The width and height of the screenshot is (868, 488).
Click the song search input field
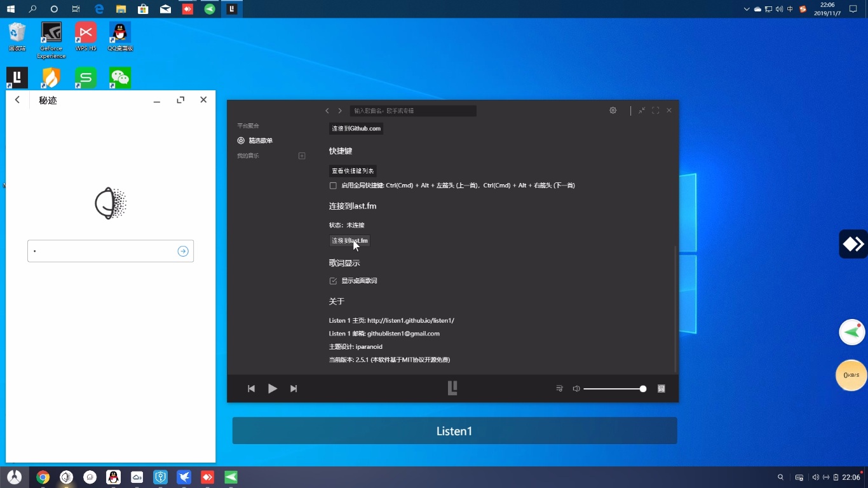click(x=413, y=111)
